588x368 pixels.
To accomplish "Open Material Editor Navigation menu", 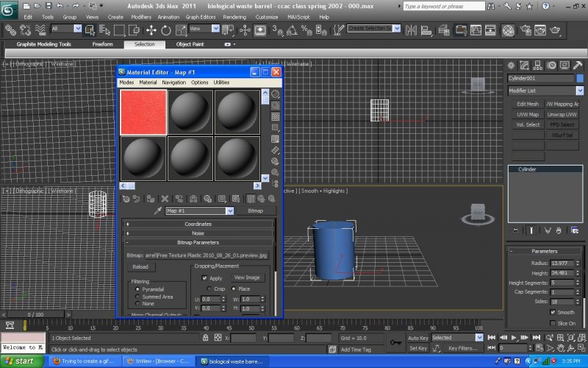I will (x=173, y=82).
